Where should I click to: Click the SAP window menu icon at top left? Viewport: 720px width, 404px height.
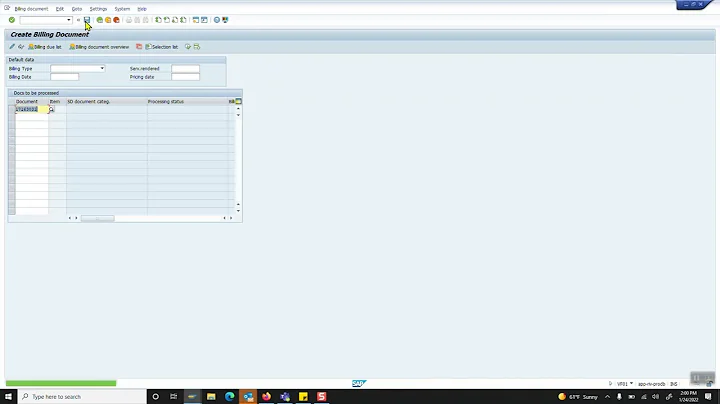[x=7, y=8]
